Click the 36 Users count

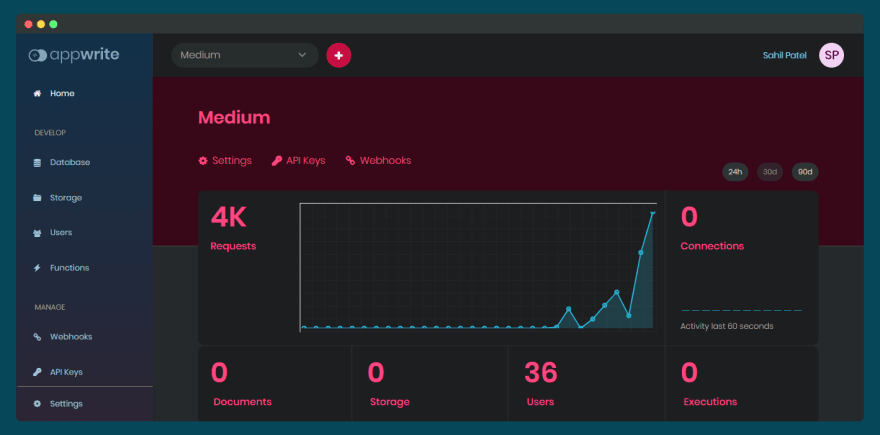541,373
